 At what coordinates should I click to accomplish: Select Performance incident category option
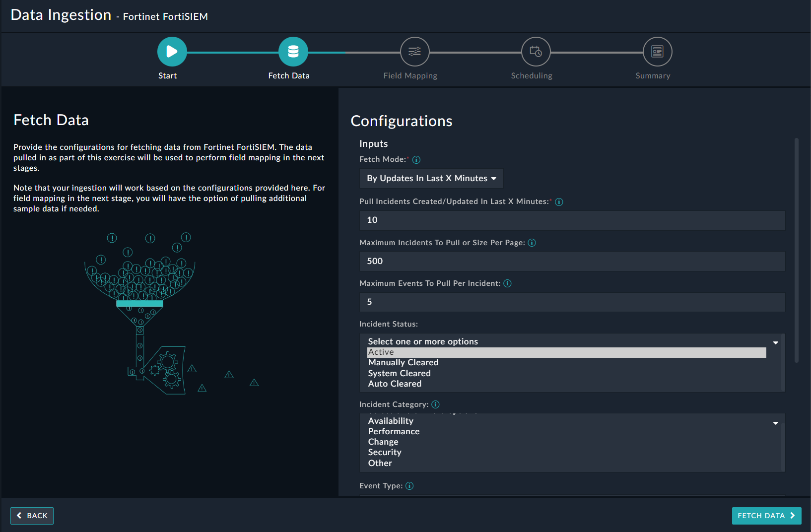tap(394, 432)
